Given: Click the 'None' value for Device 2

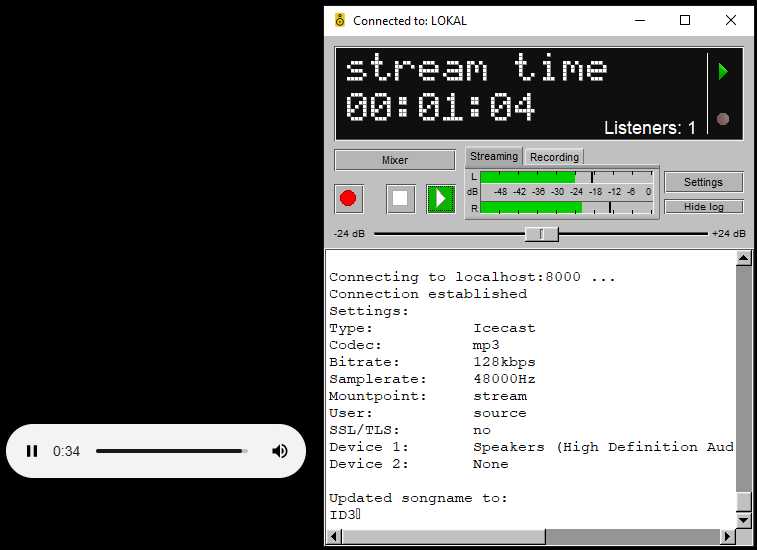Looking at the screenshot, I should pos(491,464).
